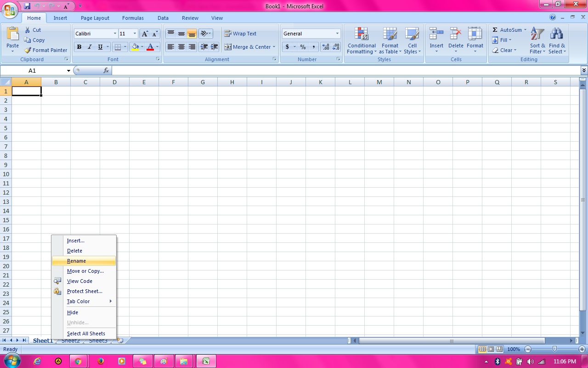The width and height of the screenshot is (588, 368).
Task: Increase decimal places shown
Action: point(326,47)
